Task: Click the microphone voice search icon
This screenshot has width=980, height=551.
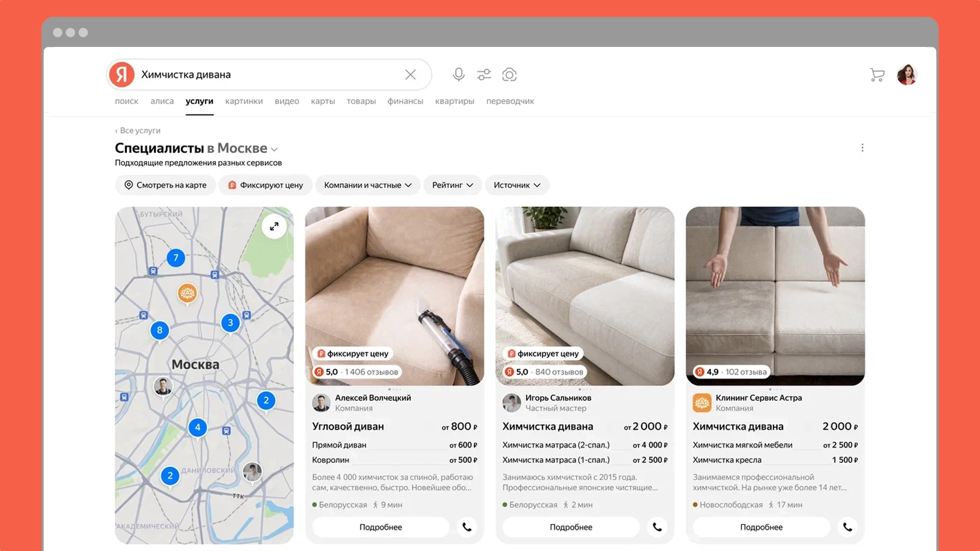Action: 458,74
